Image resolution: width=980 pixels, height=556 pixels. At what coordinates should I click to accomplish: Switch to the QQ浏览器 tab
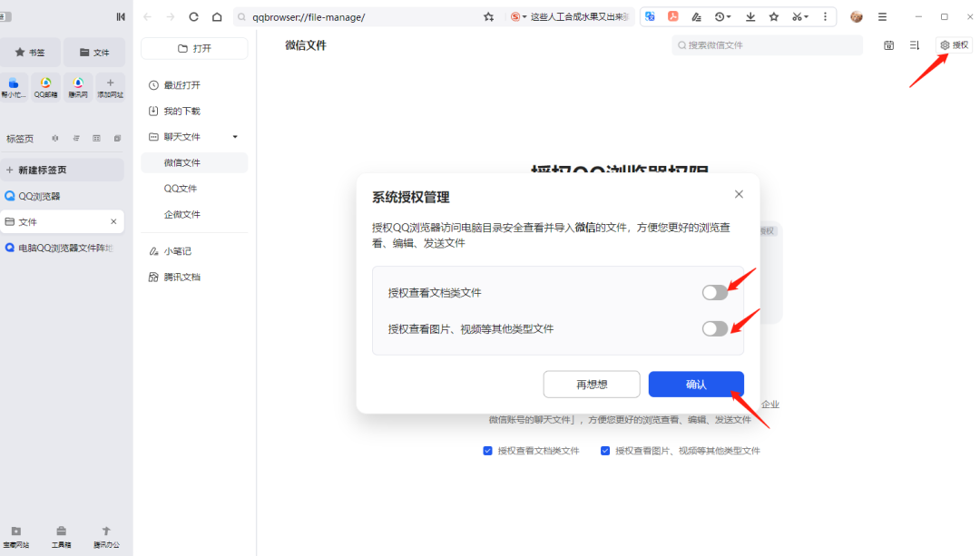[62, 196]
